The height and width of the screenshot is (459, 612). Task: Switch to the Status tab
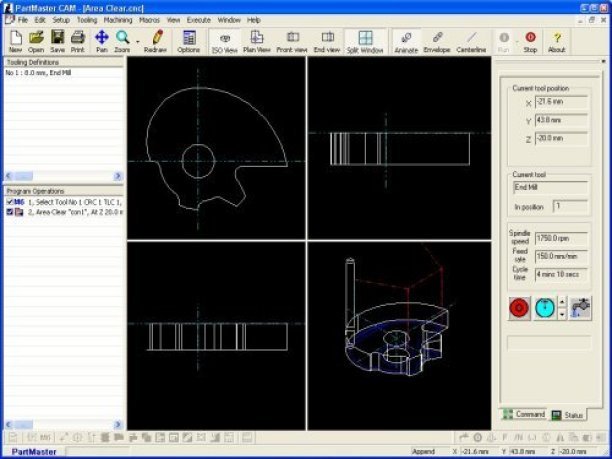click(568, 415)
